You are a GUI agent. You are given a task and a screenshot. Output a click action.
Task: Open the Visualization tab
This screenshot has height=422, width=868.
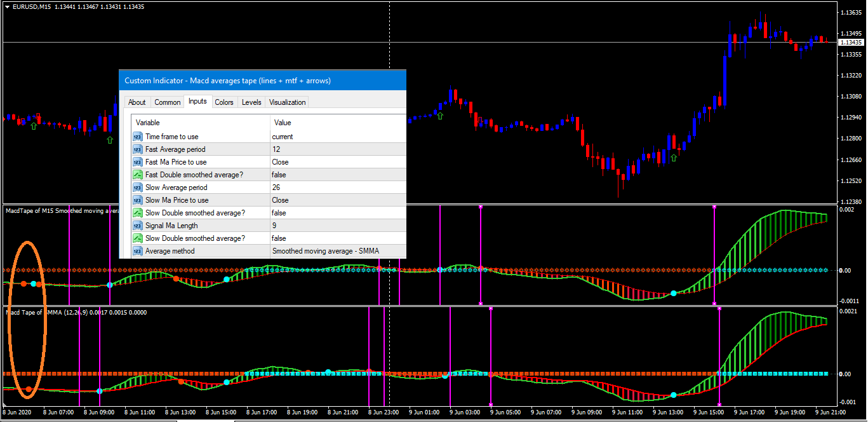(287, 102)
